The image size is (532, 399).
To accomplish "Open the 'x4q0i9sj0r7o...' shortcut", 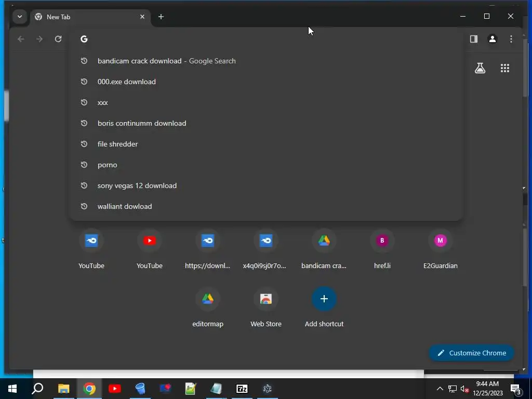I will (x=266, y=249).
